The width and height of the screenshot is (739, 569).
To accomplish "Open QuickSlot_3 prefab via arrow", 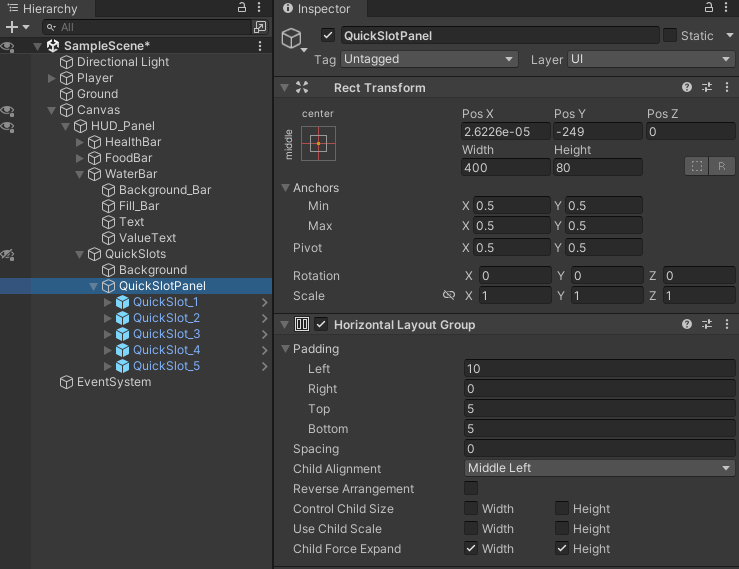I will tap(264, 334).
